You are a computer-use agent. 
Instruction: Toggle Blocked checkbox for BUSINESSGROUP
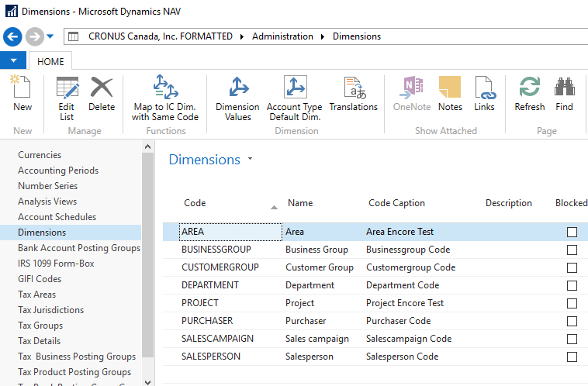click(572, 250)
